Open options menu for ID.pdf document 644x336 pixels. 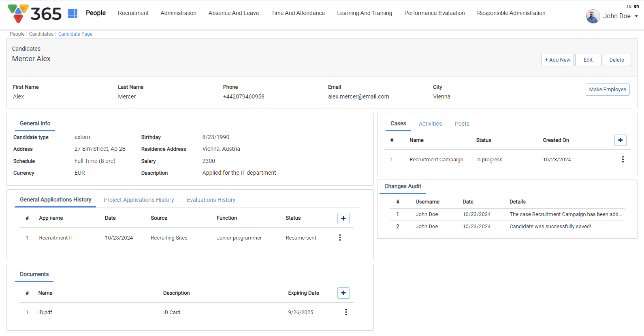(x=345, y=312)
